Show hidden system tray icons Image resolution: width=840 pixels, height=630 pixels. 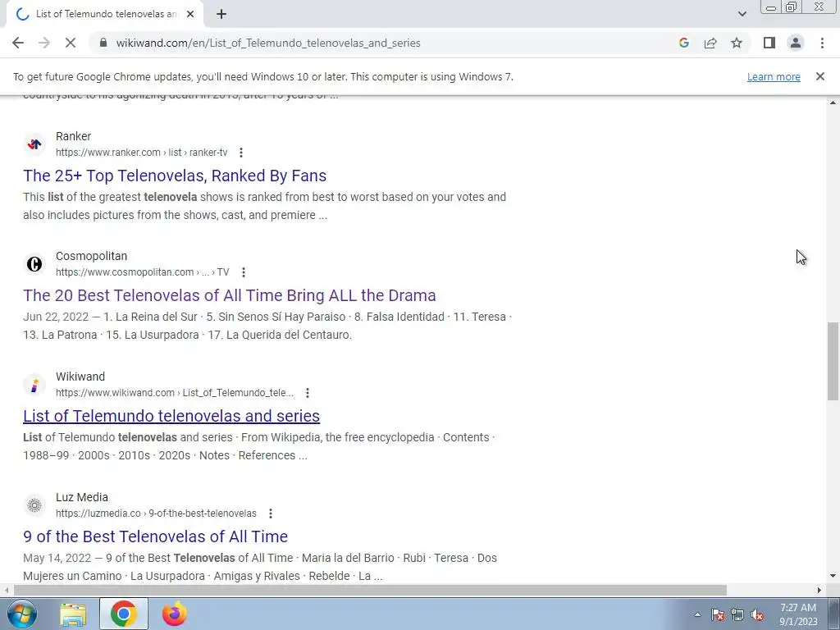pos(697,614)
